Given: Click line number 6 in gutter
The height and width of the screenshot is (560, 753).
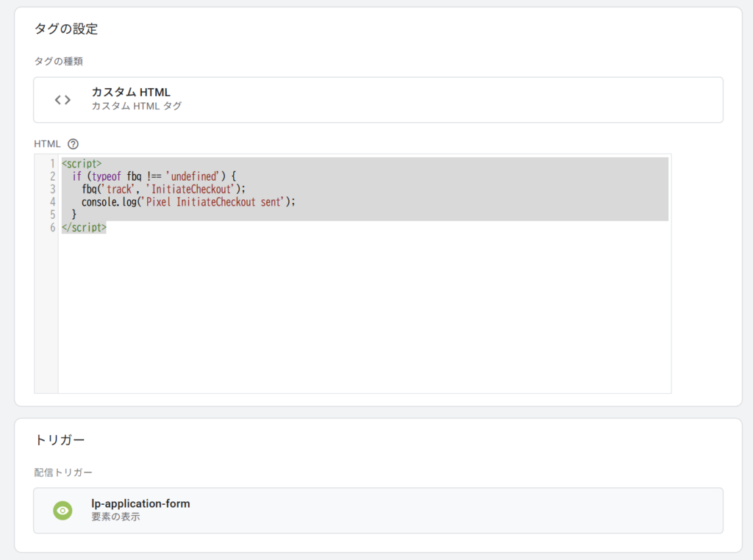Looking at the screenshot, I should [53, 228].
